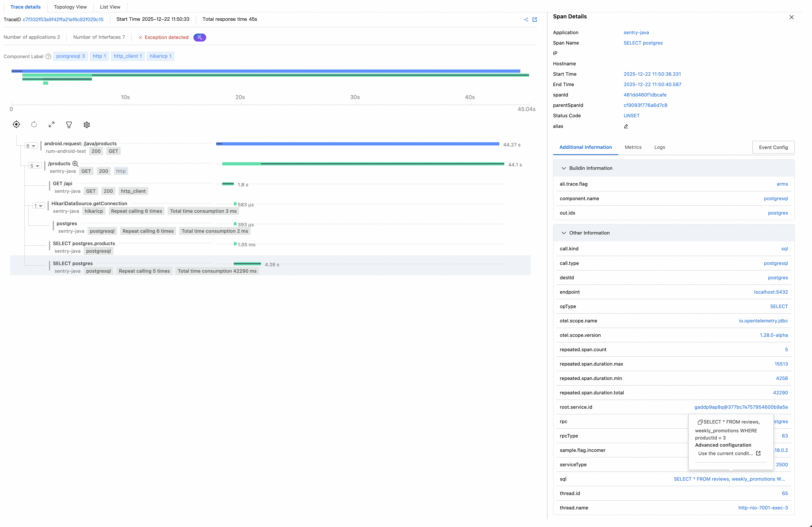Open the Metrics tab in Span Details
The height and width of the screenshot is (527, 812).
pos(633,147)
